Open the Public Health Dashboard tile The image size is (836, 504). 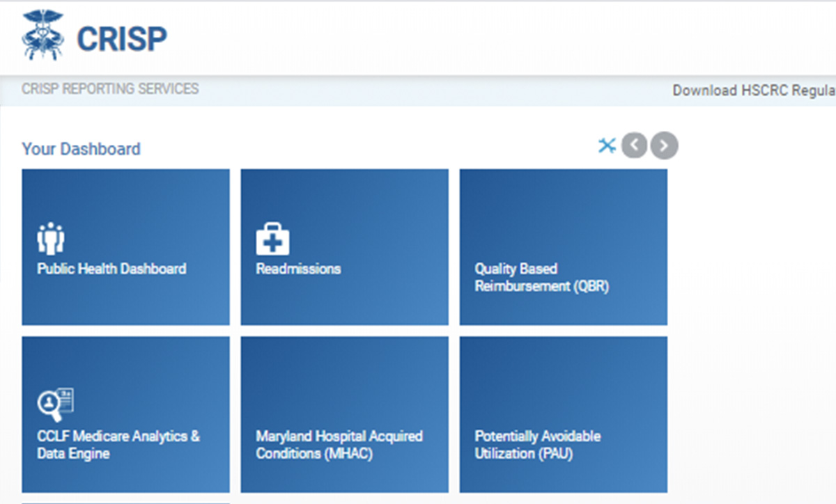pyautogui.click(x=125, y=247)
